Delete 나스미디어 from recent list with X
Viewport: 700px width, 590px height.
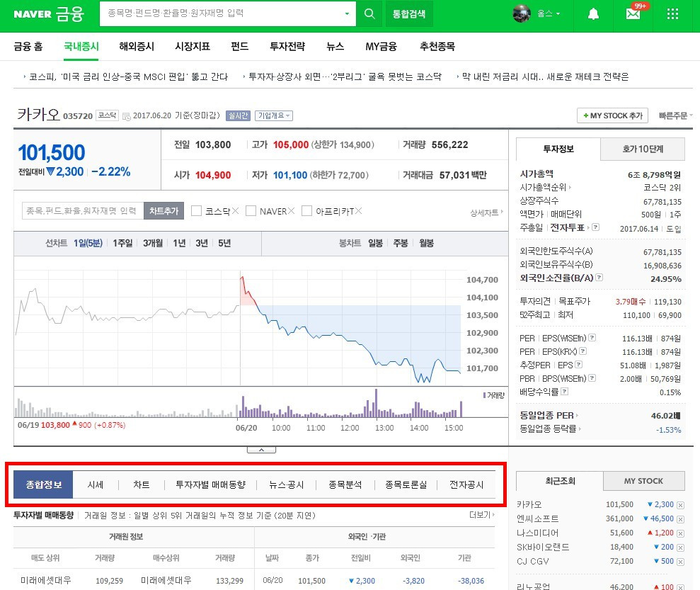680,534
